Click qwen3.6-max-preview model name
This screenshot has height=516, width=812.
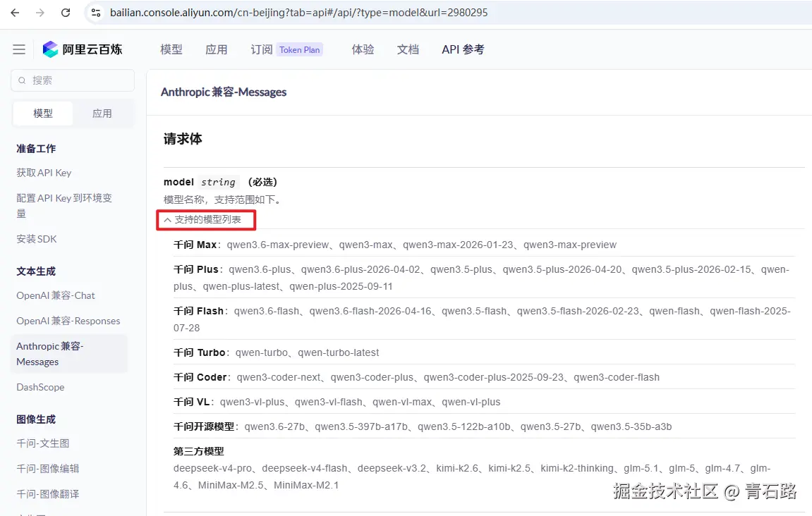(277, 245)
